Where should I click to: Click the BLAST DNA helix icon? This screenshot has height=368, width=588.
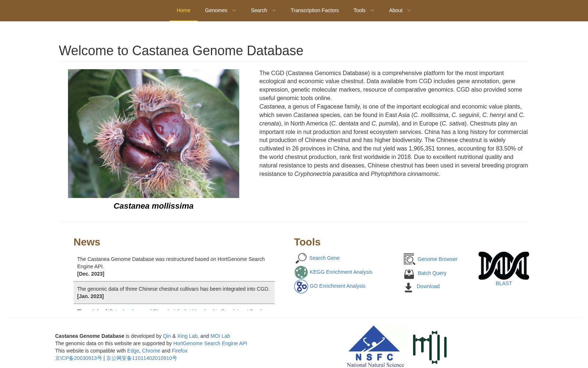[504, 266]
